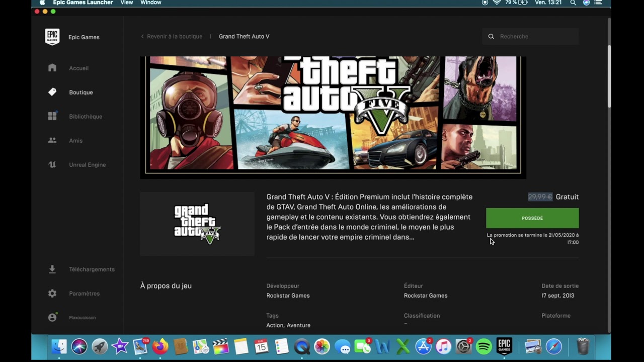Image resolution: width=644 pixels, height=362 pixels.
Task: Open the Apple menu
Action: (x=42, y=3)
